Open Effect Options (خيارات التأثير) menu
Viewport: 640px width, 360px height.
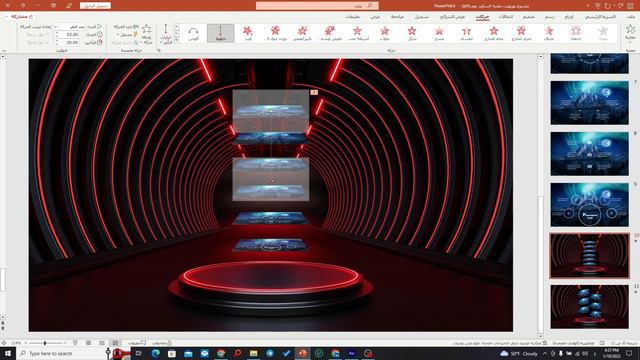pyautogui.click(x=166, y=34)
